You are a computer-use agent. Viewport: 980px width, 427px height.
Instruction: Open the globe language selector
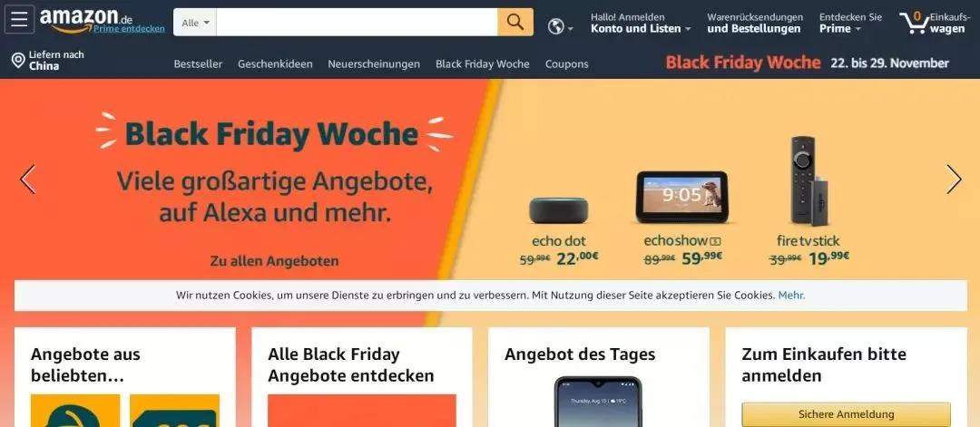pos(561,26)
